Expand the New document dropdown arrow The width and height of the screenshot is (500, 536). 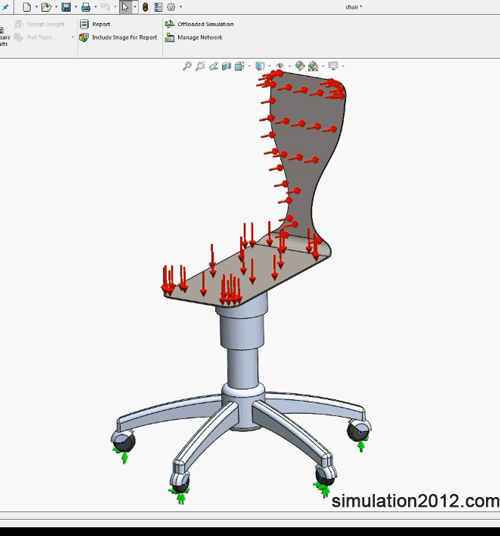pos(36,7)
